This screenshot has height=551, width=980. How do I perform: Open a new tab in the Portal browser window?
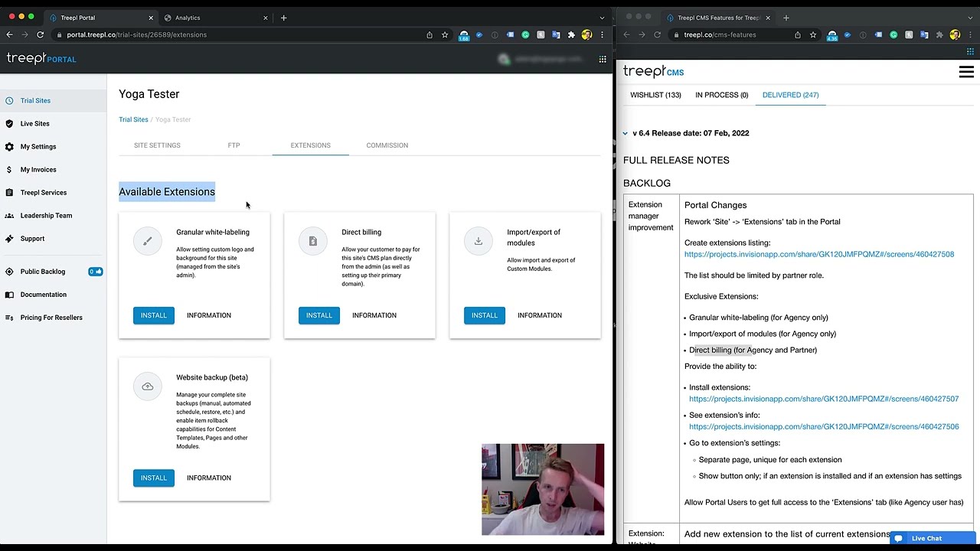point(283,18)
